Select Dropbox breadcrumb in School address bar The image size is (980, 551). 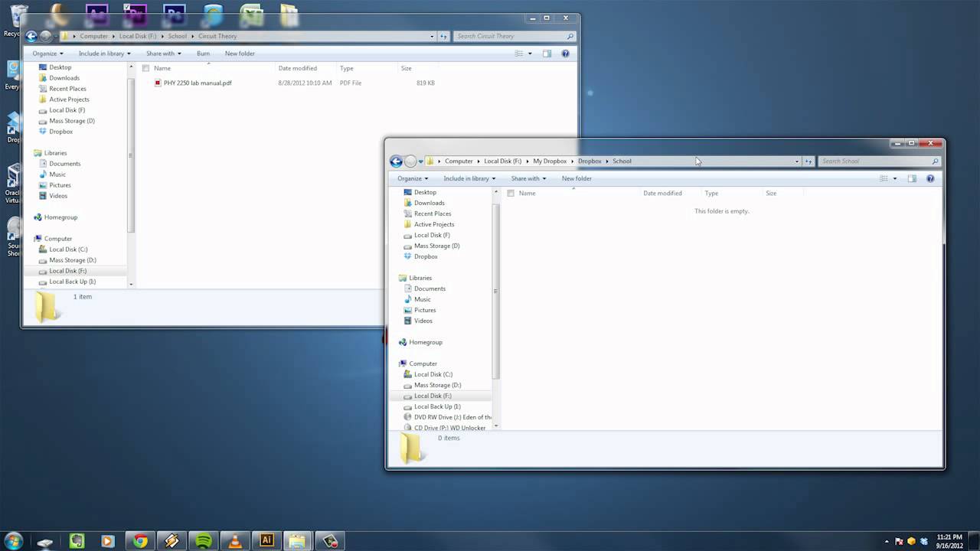(590, 161)
